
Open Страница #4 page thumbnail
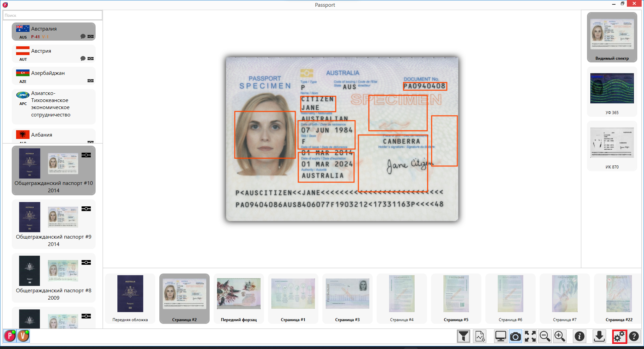pyautogui.click(x=402, y=299)
